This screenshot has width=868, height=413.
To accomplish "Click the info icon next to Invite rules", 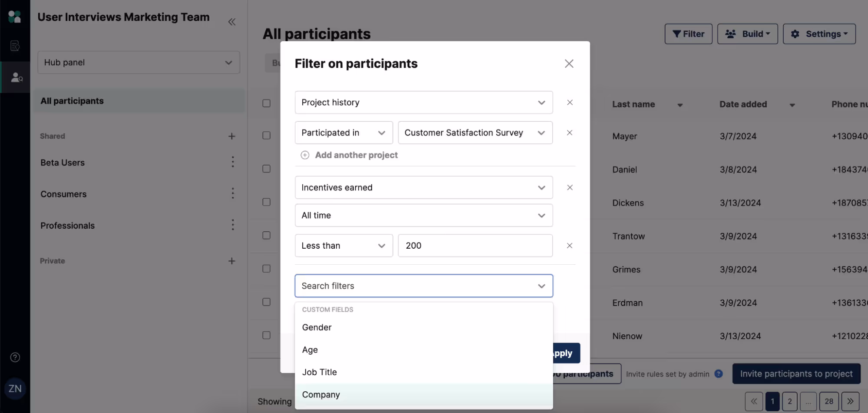I will coord(718,373).
